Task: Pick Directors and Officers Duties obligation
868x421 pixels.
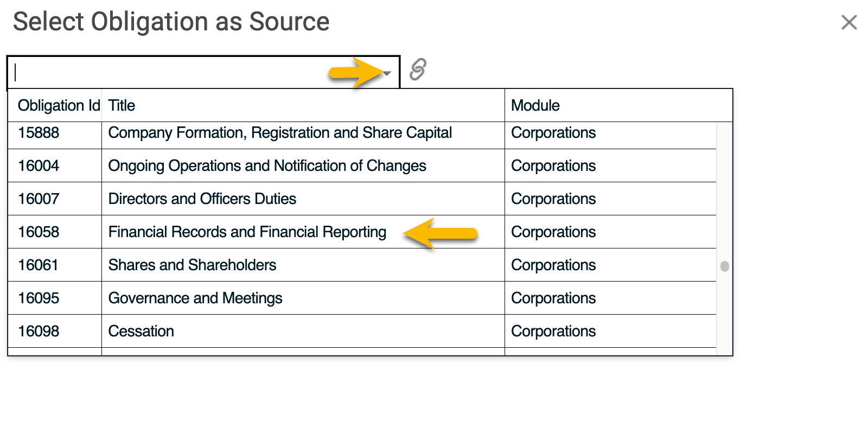Action: click(x=362, y=199)
